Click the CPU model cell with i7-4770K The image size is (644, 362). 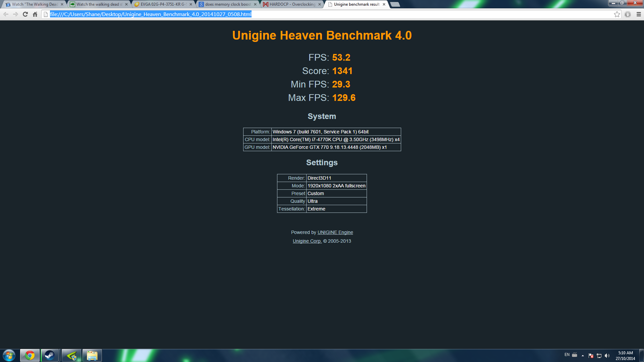[336, 139]
